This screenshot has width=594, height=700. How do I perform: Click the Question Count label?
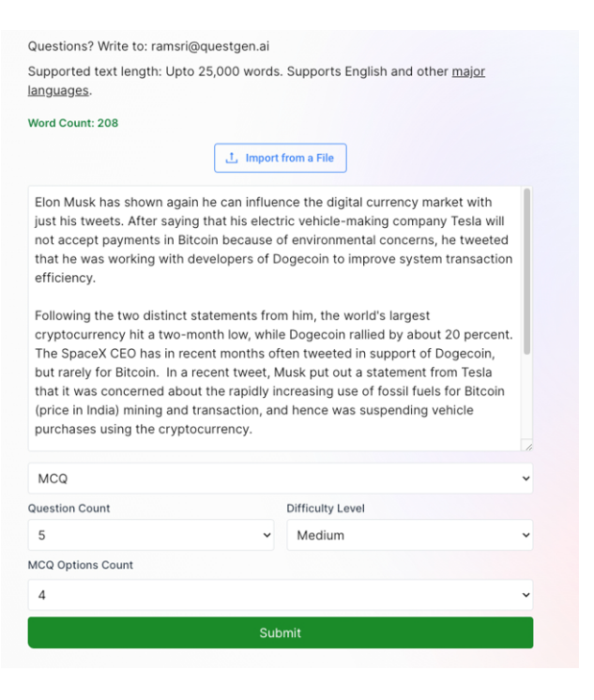point(69,509)
